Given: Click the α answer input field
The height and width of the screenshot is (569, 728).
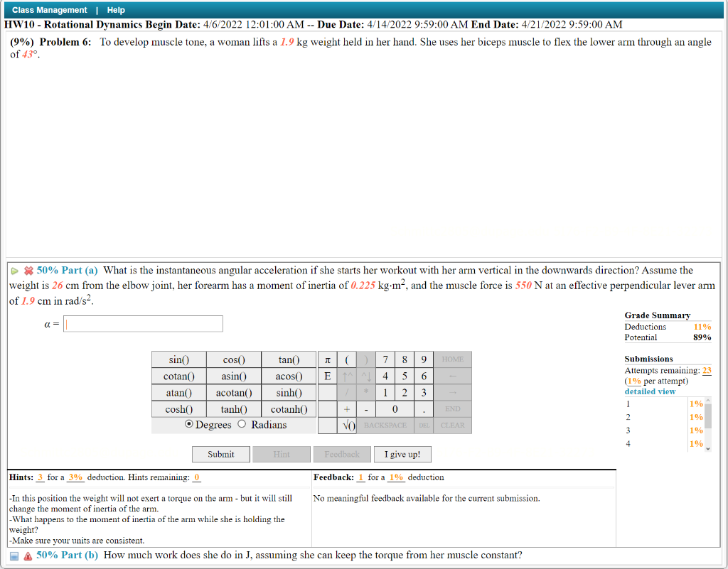Looking at the screenshot, I should (x=142, y=323).
